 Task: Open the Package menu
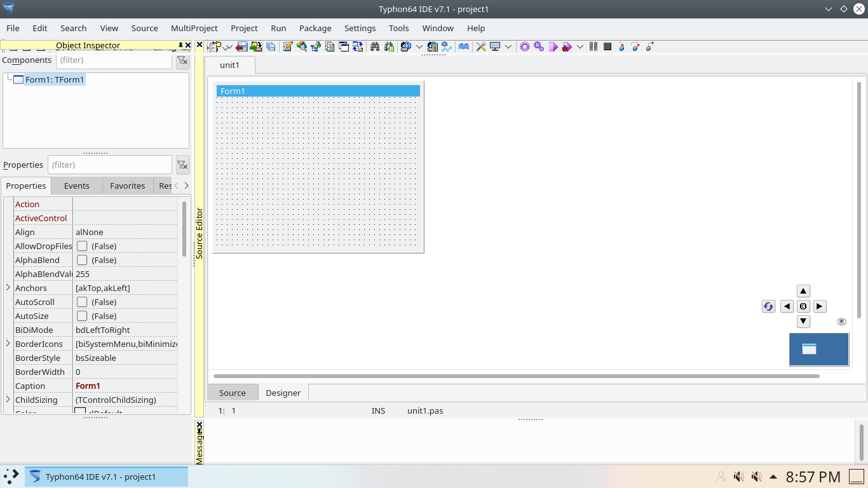tap(315, 28)
